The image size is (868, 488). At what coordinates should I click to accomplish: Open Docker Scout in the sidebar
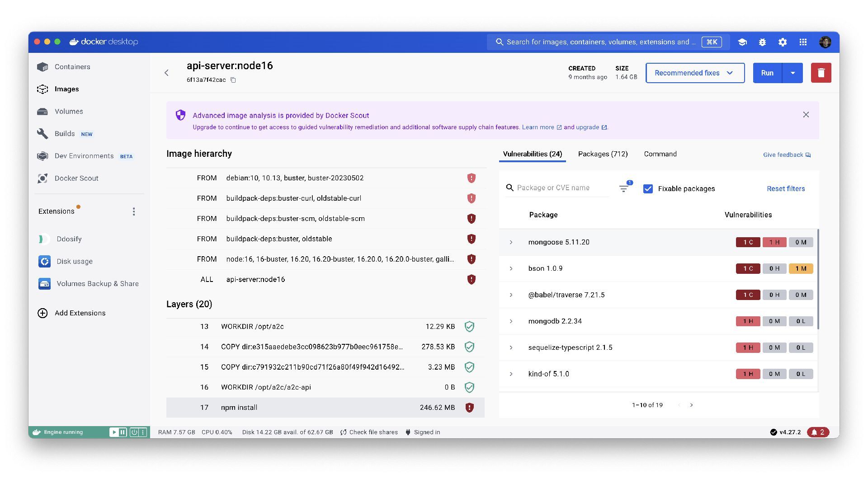click(x=76, y=178)
